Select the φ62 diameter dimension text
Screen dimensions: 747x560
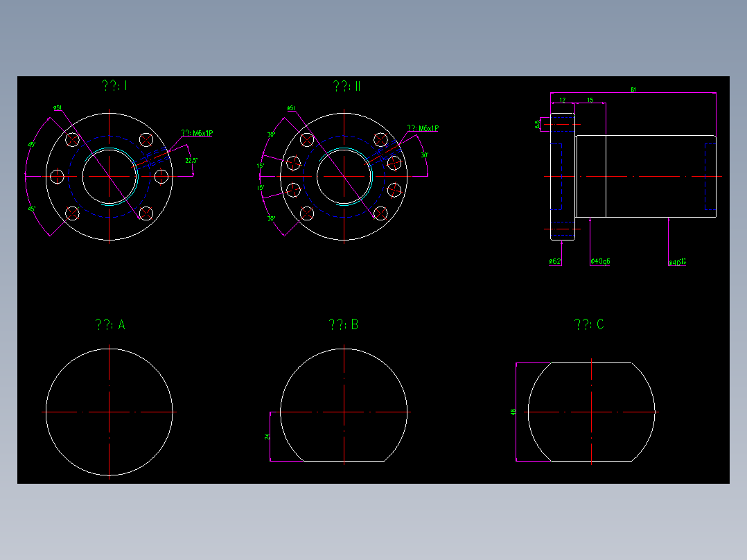pyautogui.click(x=554, y=261)
